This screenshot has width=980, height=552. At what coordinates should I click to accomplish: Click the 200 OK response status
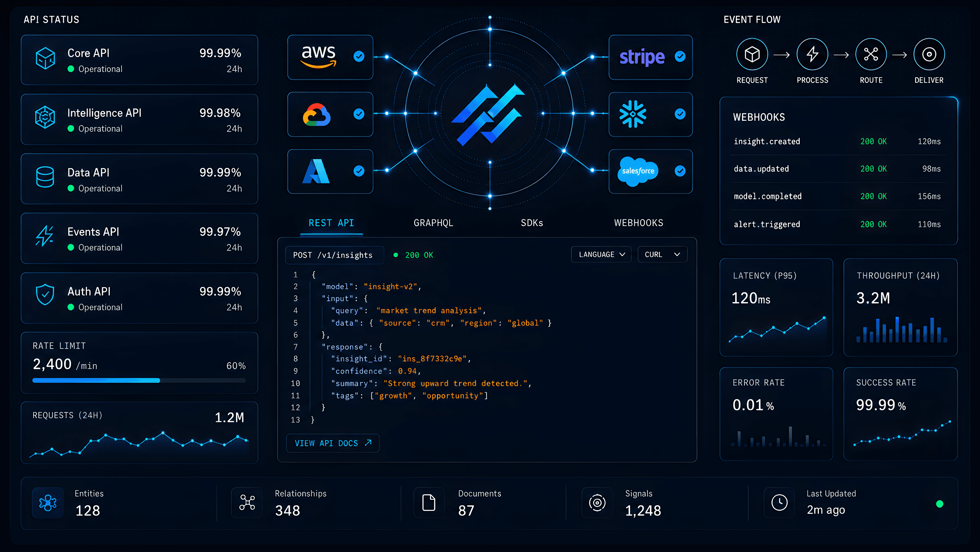point(413,255)
